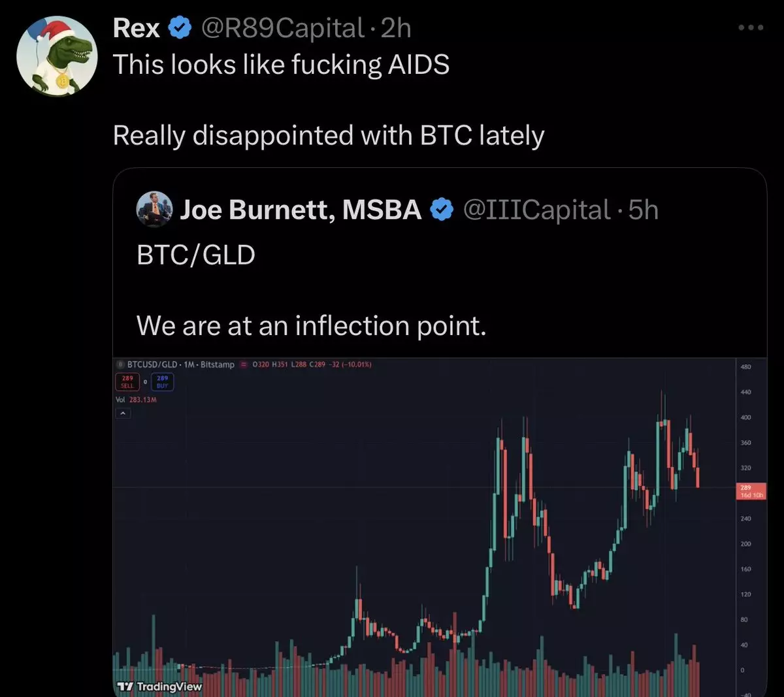The image size is (784, 697).
Task: Click the quoted tweet text "We are at an inflection point."
Action: pyautogui.click(x=311, y=325)
